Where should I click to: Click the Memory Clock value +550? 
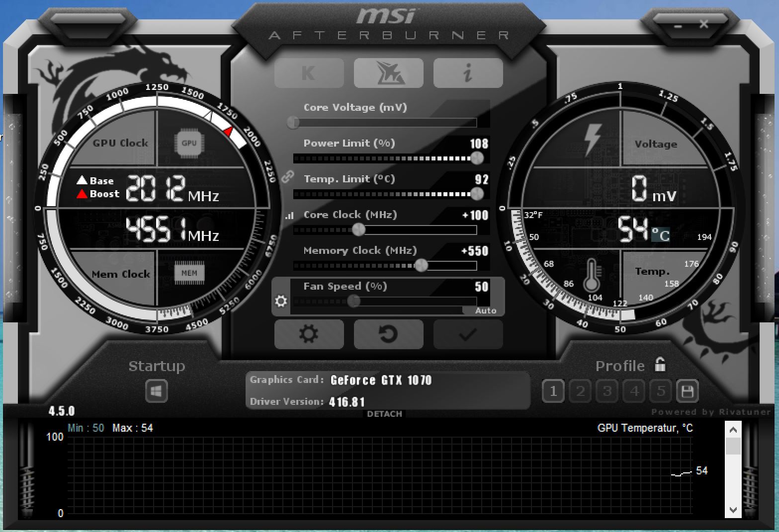(475, 251)
